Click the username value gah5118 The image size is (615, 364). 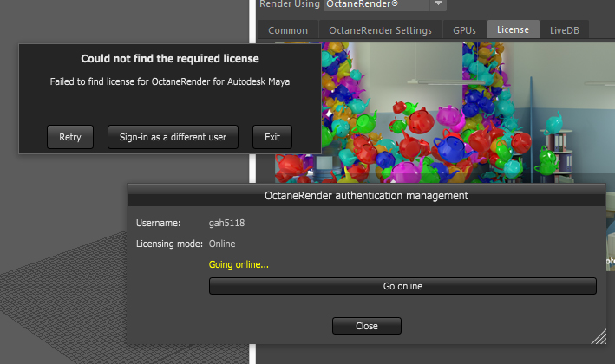(226, 223)
